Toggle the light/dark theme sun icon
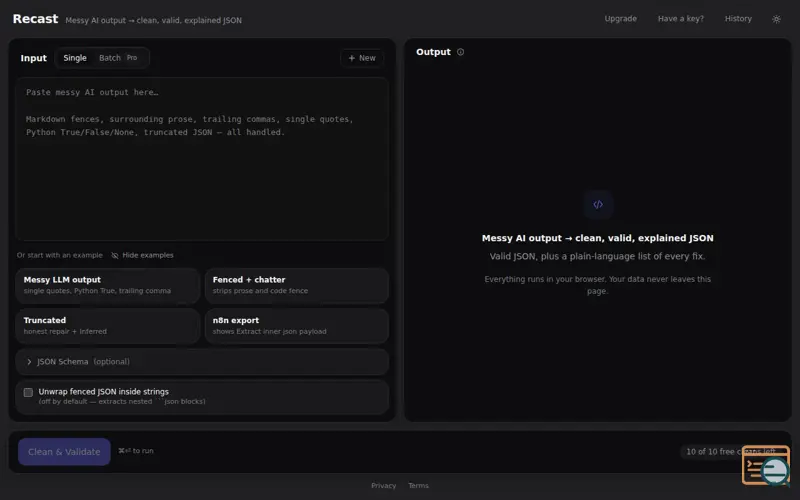This screenshot has width=800, height=500. (x=776, y=19)
